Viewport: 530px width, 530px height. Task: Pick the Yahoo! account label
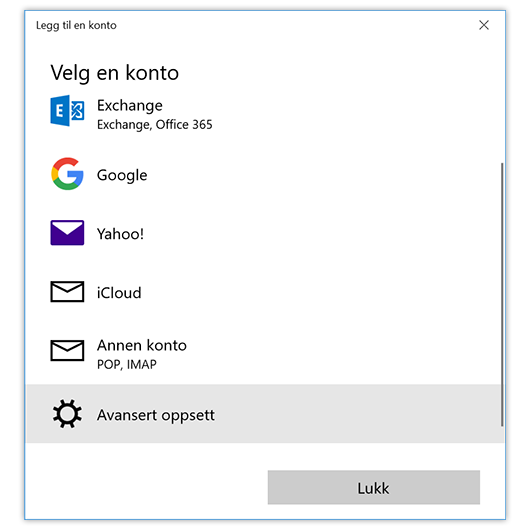tap(120, 234)
